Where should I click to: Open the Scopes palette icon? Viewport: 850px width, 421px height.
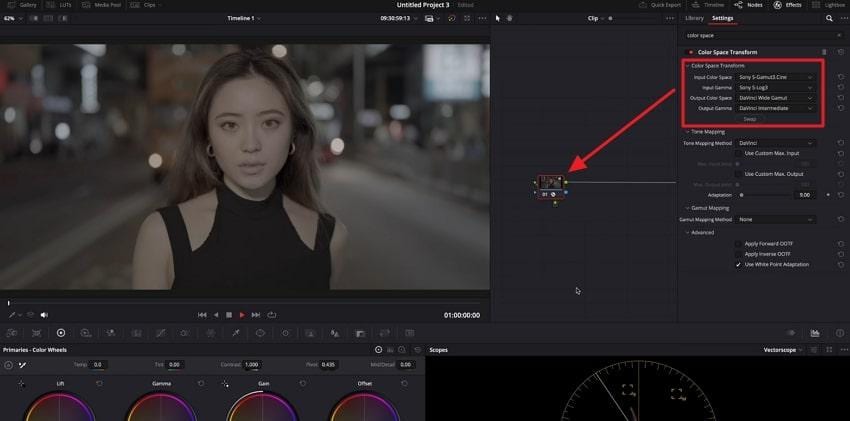[x=814, y=333]
